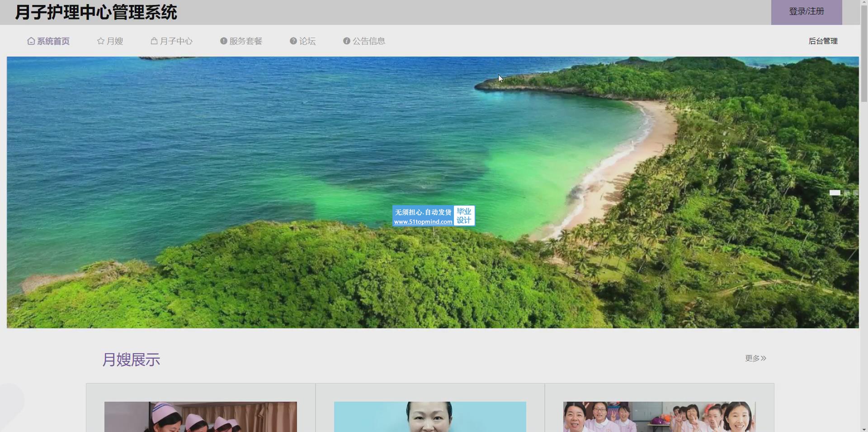Click the beach banner carousel image
This screenshot has width=868, height=432.
pos(433,192)
